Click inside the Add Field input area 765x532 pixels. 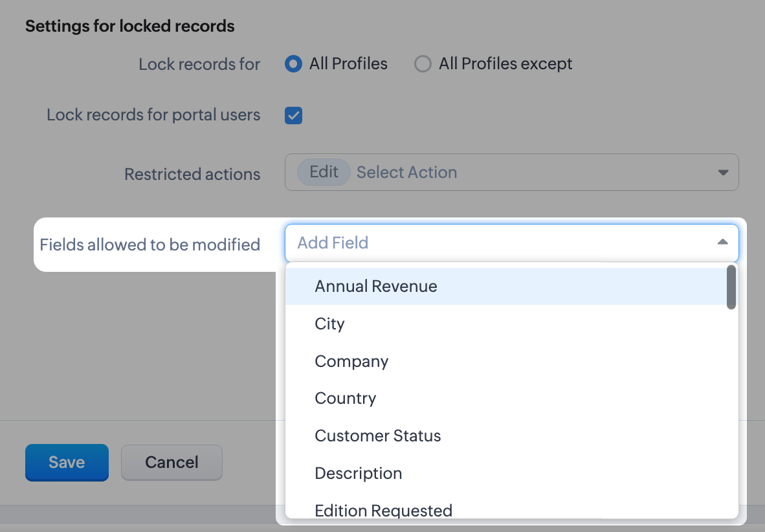(453, 242)
